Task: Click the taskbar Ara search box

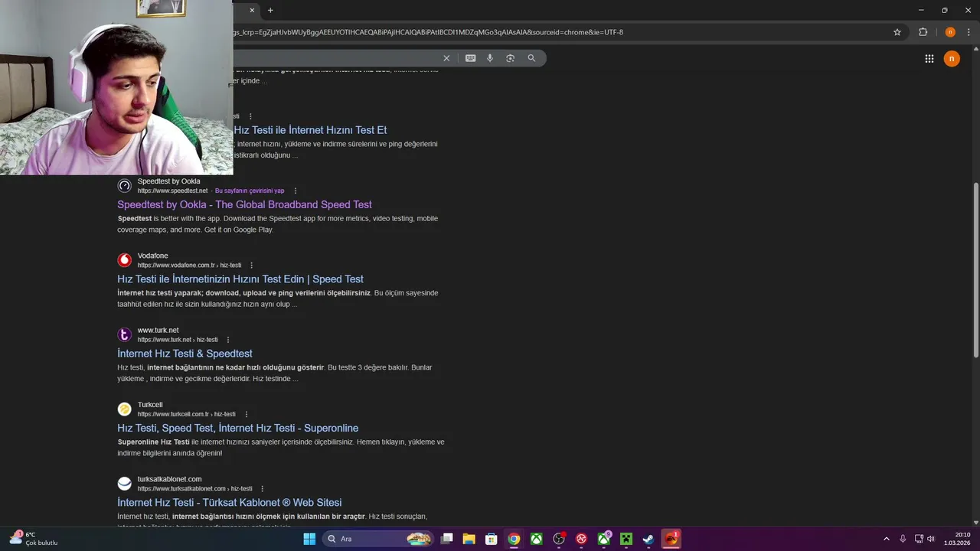Action: [378, 539]
